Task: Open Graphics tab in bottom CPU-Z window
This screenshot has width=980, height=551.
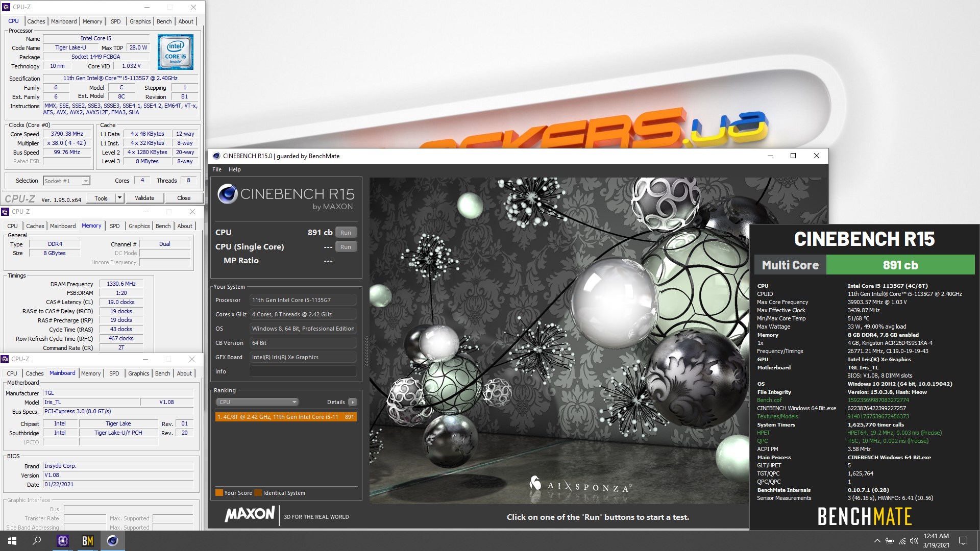Action: point(139,373)
